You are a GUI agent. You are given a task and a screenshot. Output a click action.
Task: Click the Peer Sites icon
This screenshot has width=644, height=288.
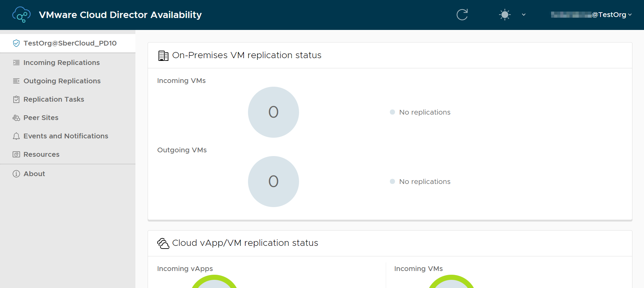(x=16, y=118)
